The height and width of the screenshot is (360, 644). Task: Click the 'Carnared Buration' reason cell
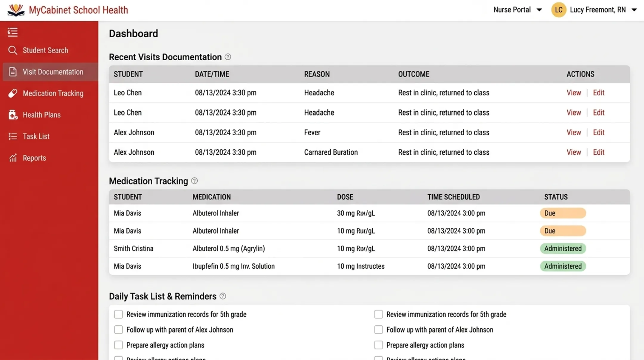(331, 152)
